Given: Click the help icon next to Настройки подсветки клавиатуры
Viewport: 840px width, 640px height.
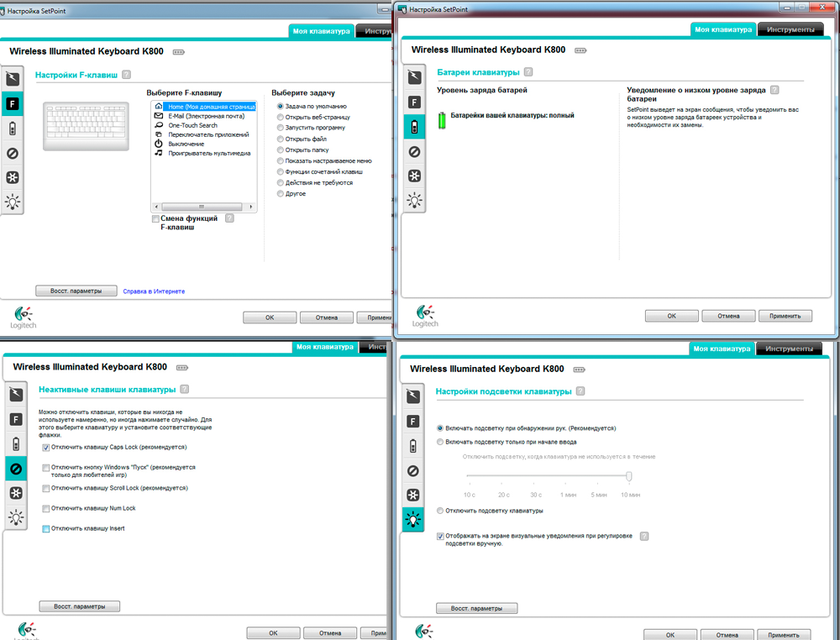Looking at the screenshot, I should click(580, 391).
